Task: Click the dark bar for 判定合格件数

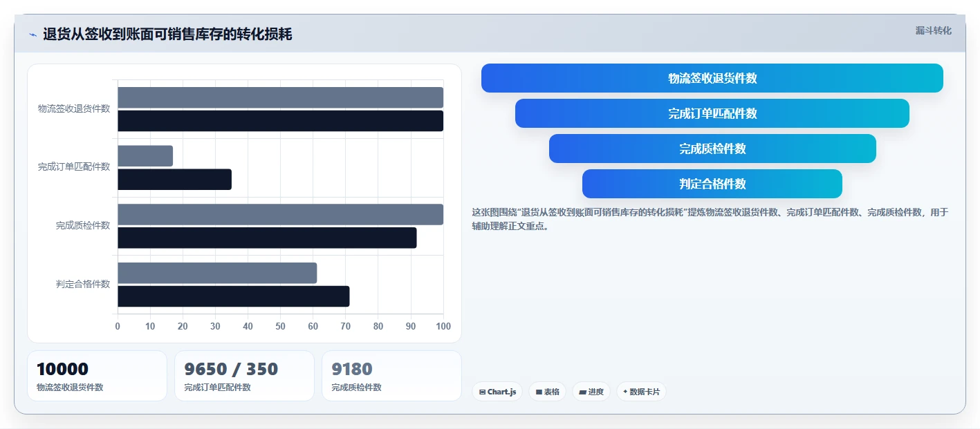Action: (234, 296)
